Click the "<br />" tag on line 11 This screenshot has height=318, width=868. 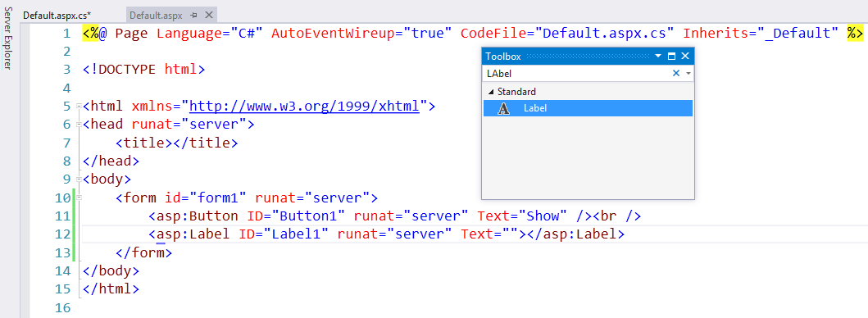pos(616,216)
